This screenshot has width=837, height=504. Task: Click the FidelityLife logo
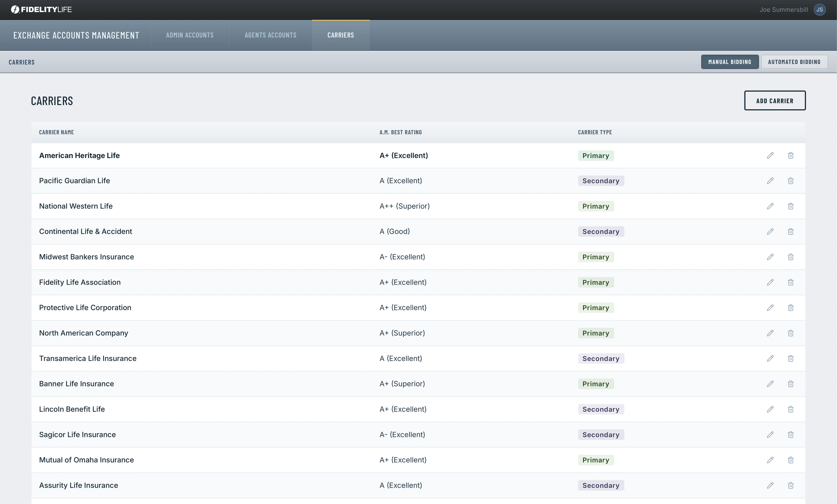(41, 9)
